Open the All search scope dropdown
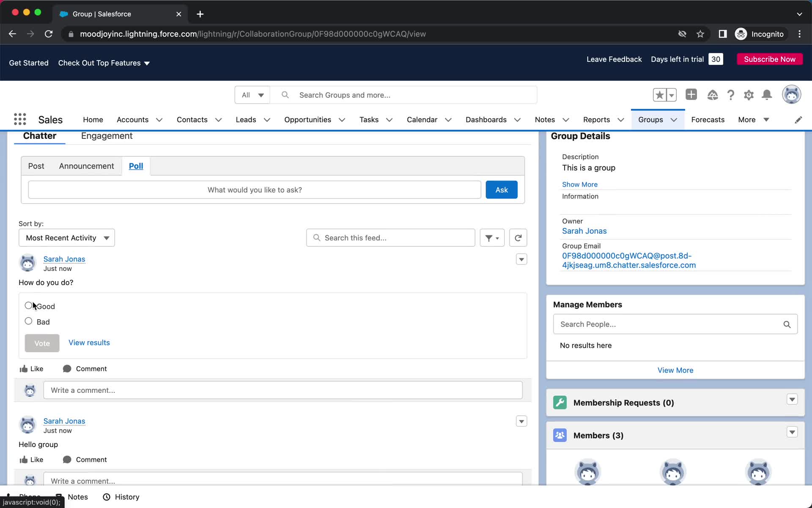812x508 pixels. (x=252, y=95)
